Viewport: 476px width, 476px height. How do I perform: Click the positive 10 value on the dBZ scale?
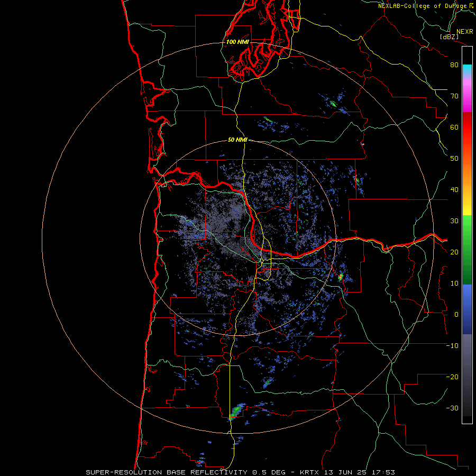[454, 283]
